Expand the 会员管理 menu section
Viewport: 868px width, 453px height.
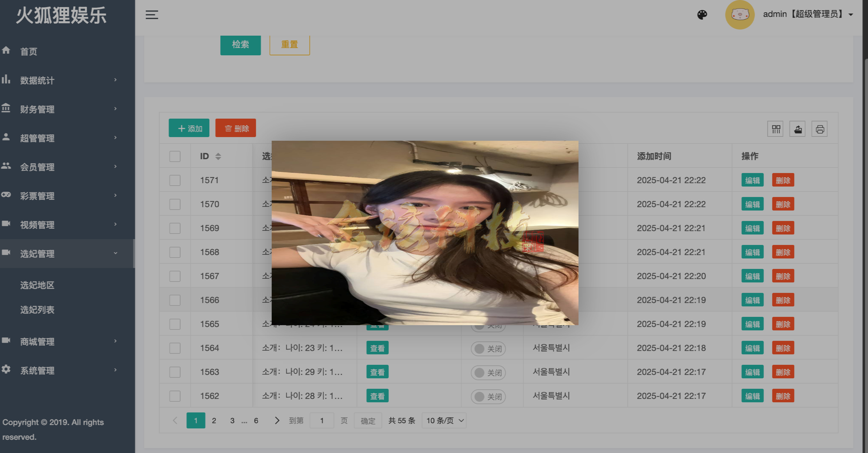[37, 167]
